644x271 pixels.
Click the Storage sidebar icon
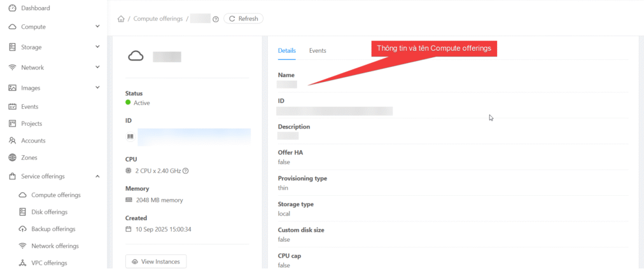coord(13,47)
